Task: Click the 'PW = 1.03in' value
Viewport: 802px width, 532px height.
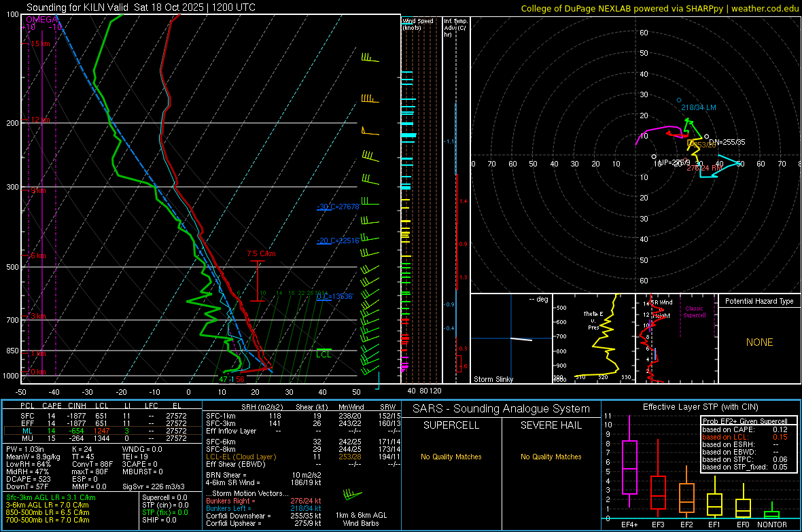Action: point(25,449)
